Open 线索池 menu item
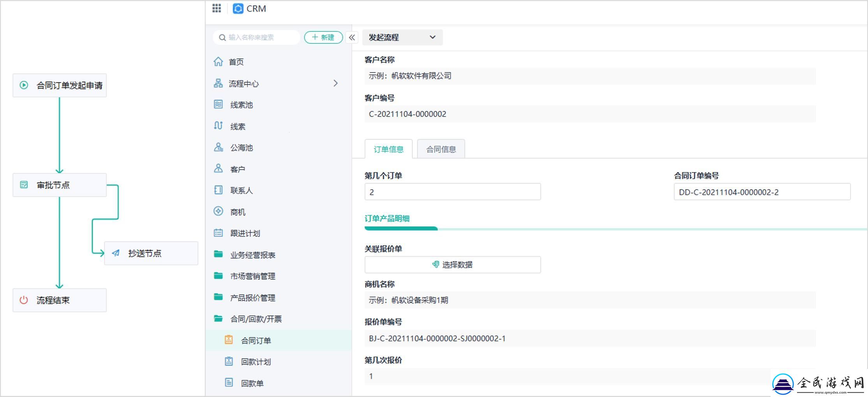The image size is (868, 397). click(279, 104)
